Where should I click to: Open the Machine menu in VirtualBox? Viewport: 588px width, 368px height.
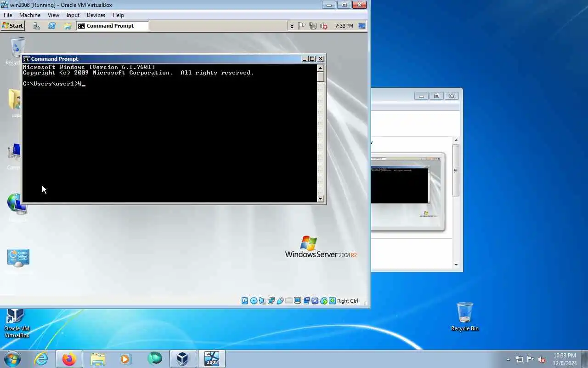click(30, 15)
